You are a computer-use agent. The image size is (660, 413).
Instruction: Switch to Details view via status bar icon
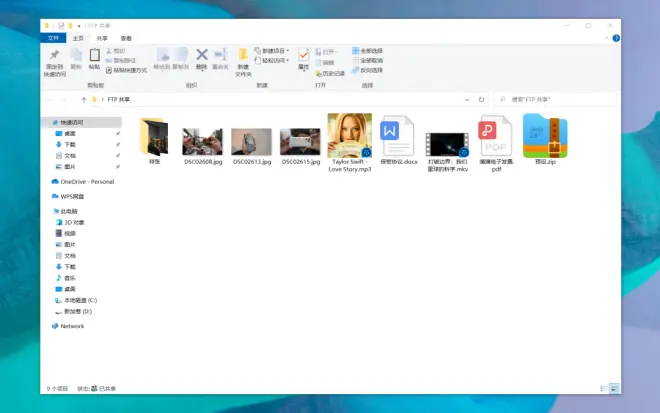[603, 389]
